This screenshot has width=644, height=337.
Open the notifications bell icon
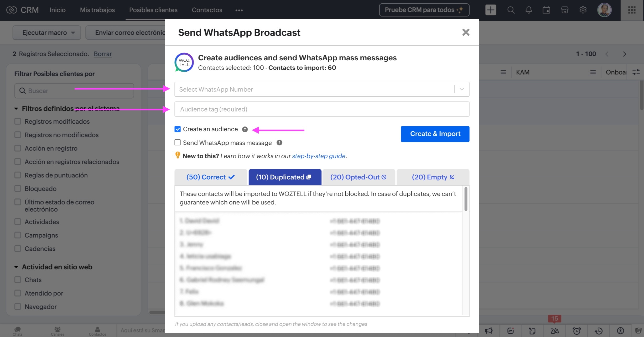pos(529,10)
